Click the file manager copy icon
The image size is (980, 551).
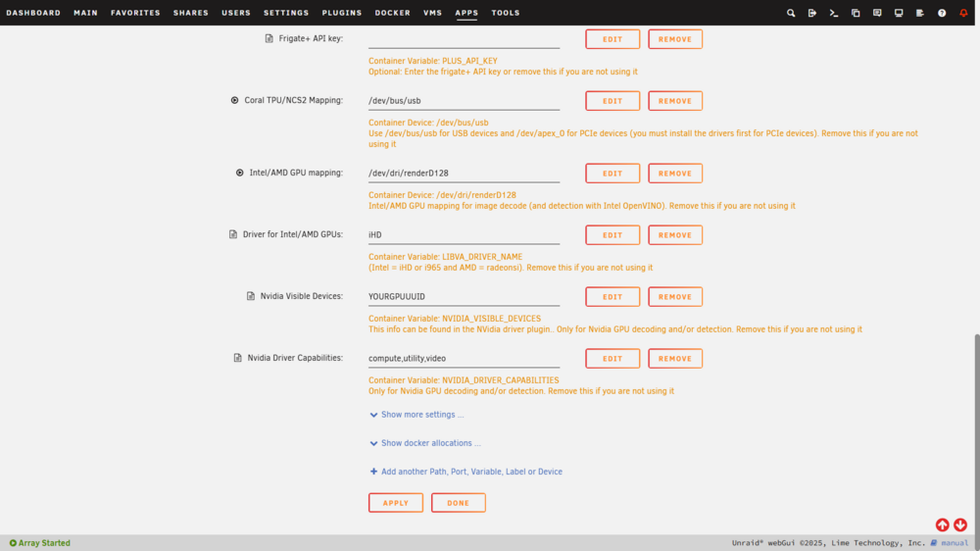(856, 13)
